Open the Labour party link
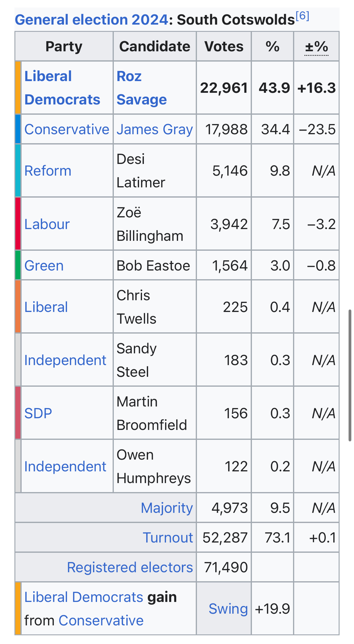 pyautogui.click(x=47, y=224)
